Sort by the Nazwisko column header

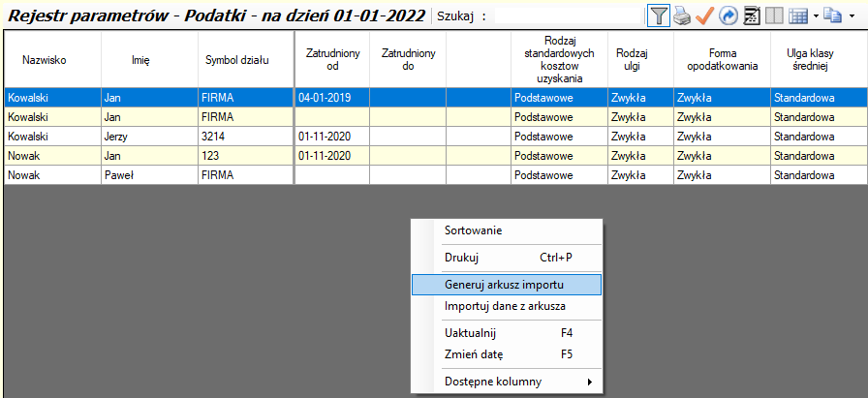coord(52,60)
